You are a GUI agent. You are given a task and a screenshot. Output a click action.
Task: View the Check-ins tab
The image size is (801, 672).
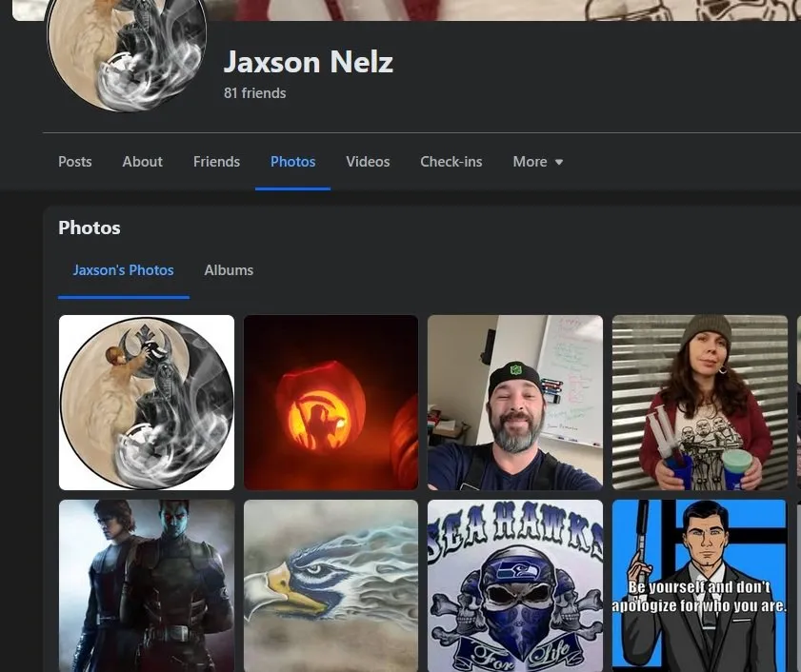(x=451, y=162)
